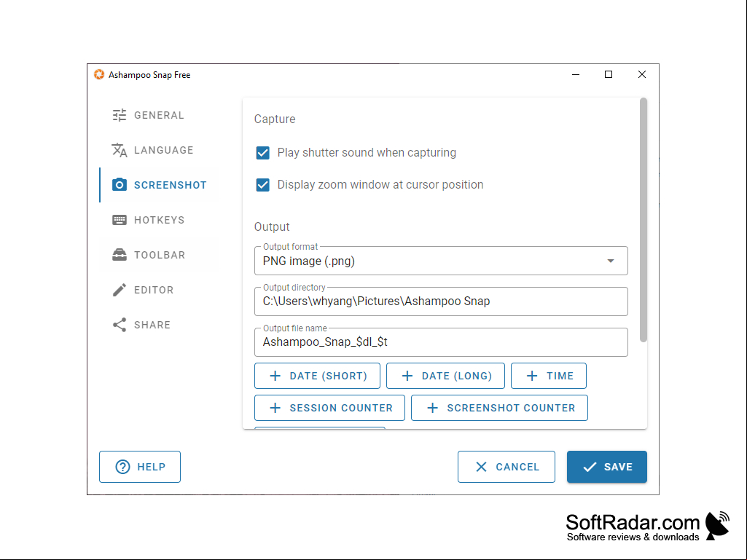Image resolution: width=747 pixels, height=560 pixels.
Task: Uncheck Display zoom window at cursor position
Action: (x=262, y=185)
